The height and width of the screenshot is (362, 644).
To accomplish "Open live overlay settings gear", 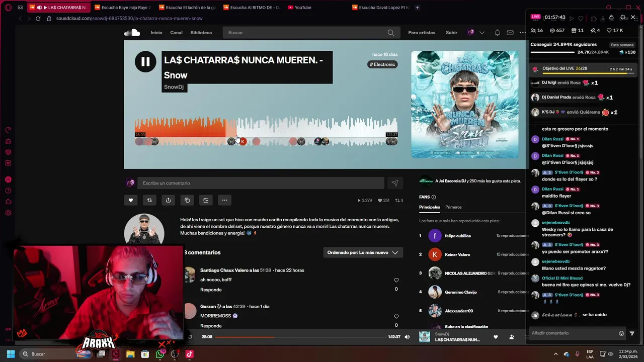I will coord(623,17).
